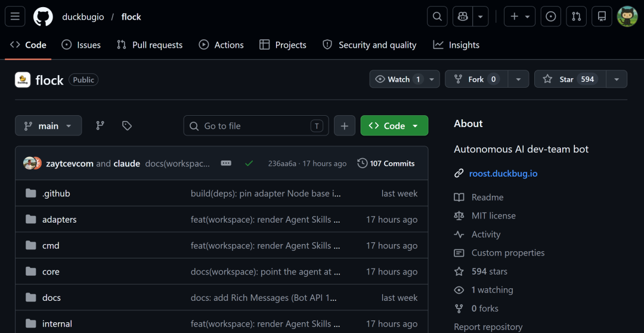Switch to the Pull requests tab
The height and width of the screenshot is (333, 644).
pos(150,45)
